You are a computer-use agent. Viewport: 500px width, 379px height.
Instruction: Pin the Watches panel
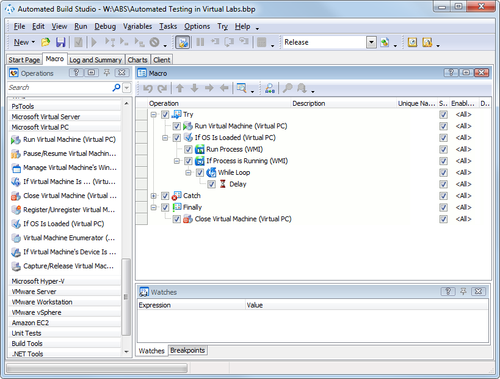pos(463,292)
